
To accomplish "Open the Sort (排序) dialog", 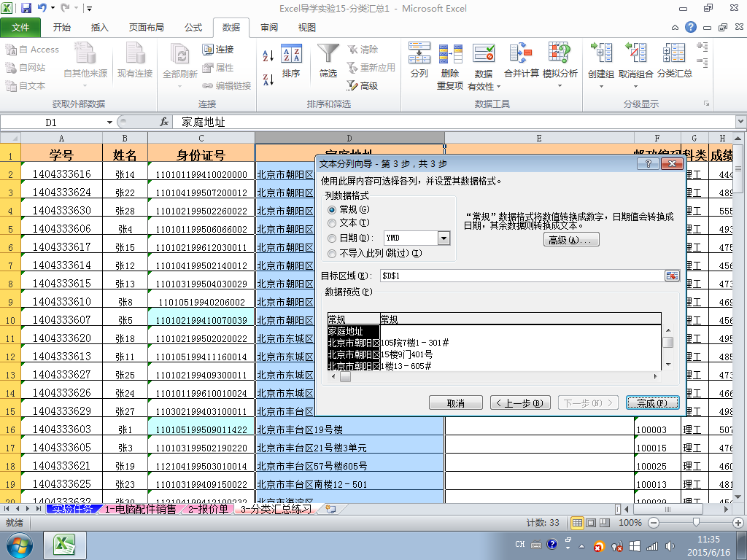I will [x=291, y=60].
